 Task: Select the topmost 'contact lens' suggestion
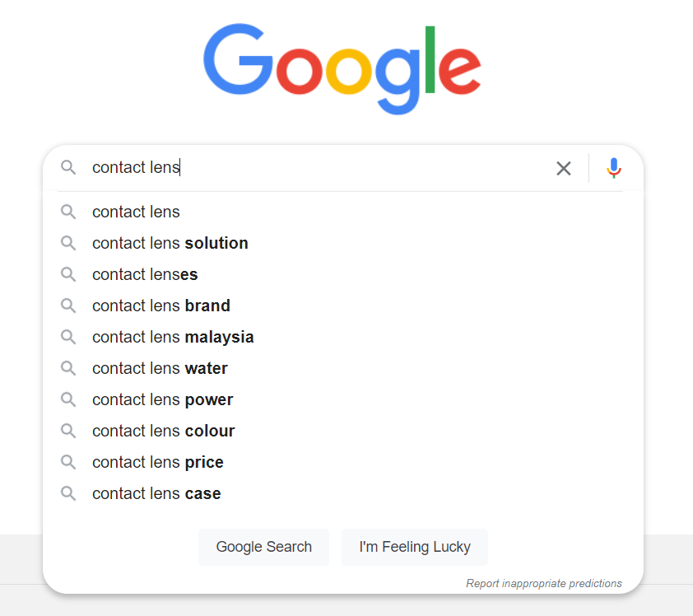(136, 212)
